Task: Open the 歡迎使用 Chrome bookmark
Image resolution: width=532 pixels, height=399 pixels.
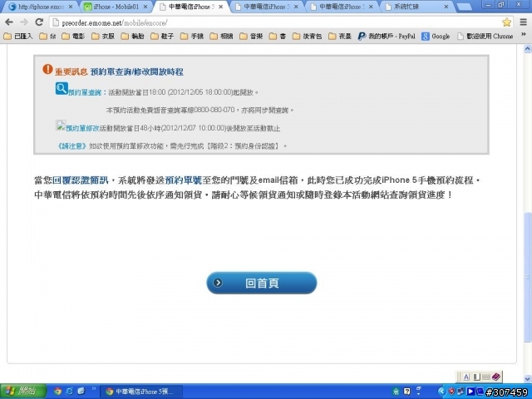Action: pyautogui.click(x=485, y=36)
